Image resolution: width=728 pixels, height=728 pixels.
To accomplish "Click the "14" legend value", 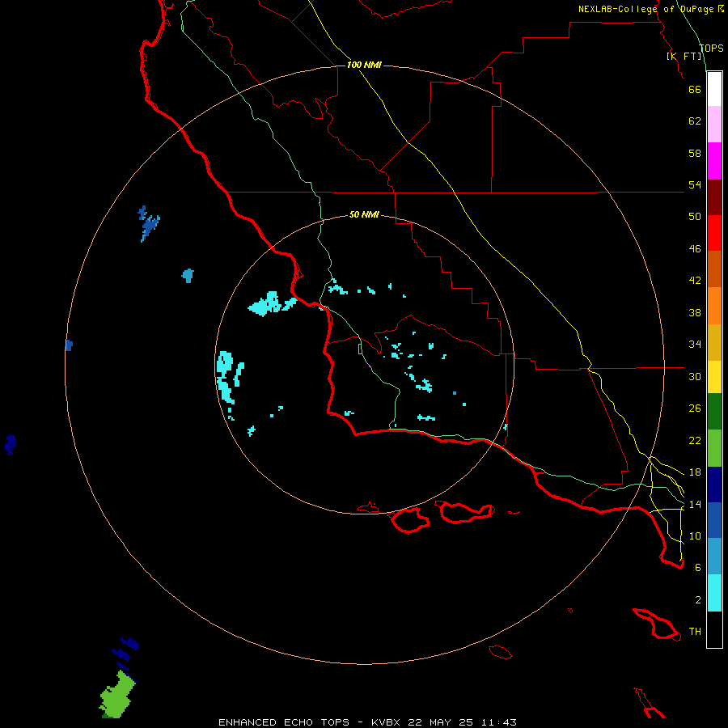I will click(x=695, y=505).
